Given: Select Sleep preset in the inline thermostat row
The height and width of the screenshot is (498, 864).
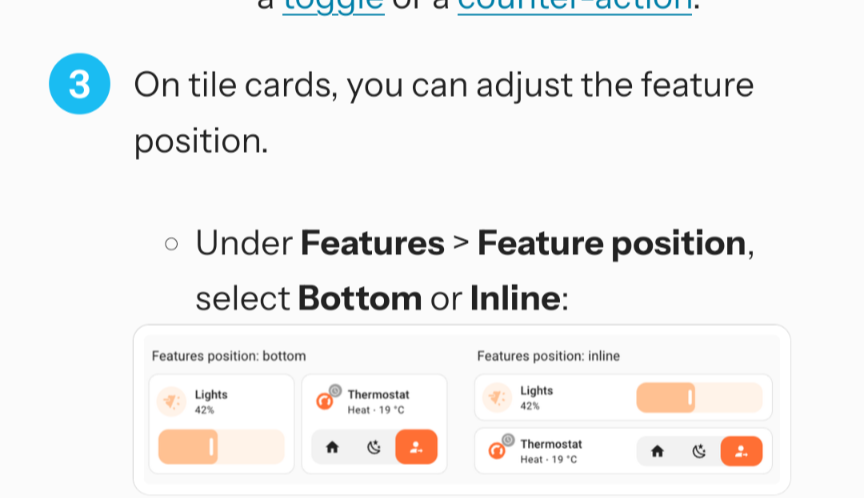Looking at the screenshot, I should 699,451.
